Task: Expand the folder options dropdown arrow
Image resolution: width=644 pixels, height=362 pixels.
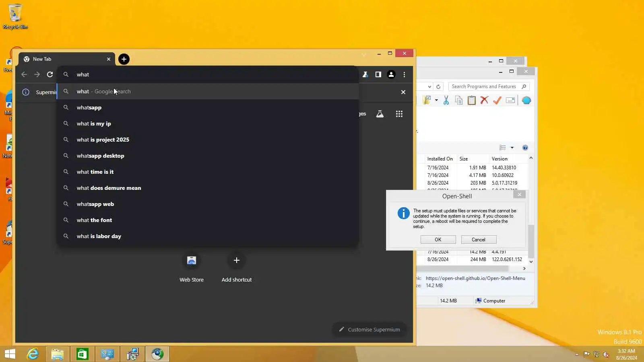Action: click(x=436, y=100)
